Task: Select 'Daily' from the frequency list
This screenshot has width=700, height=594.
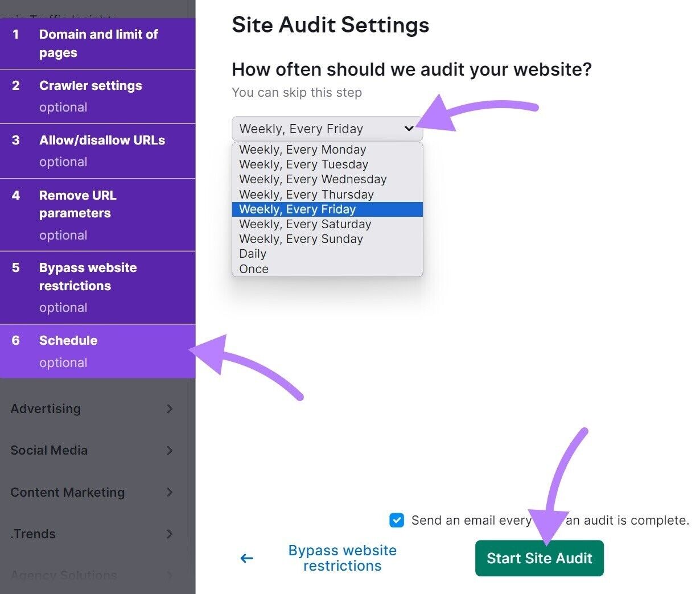Action: [253, 253]
